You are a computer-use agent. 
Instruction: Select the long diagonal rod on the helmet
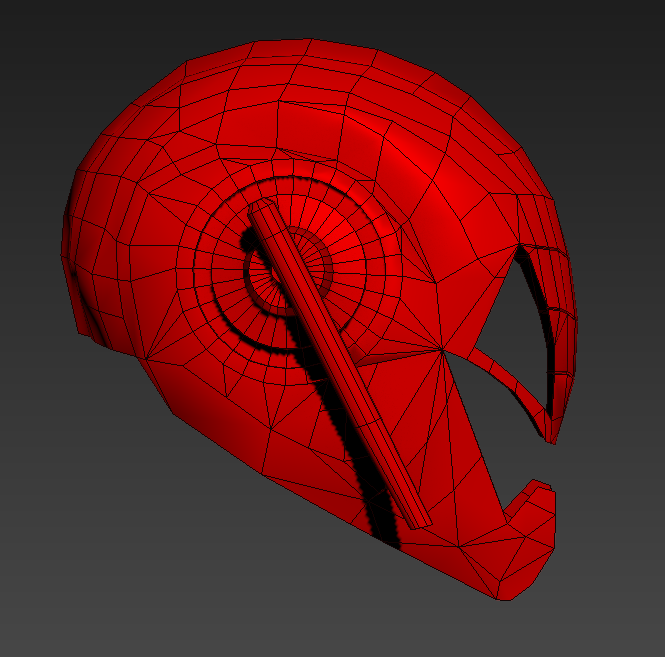click(340, 364)
